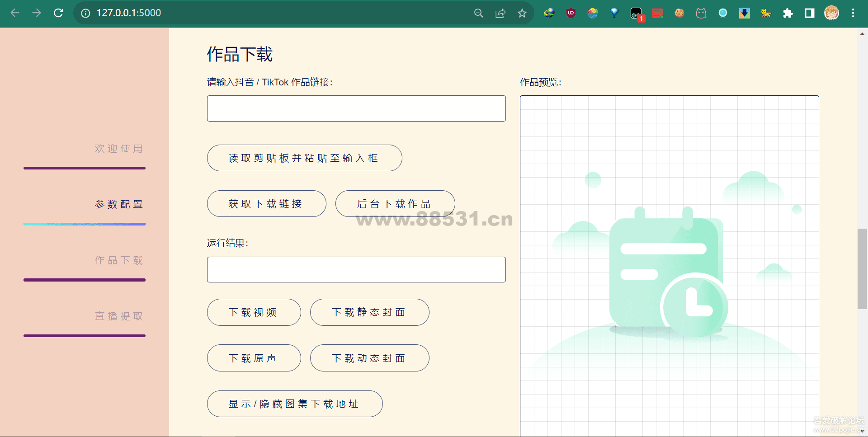
Task: Open the user profile avatar
Action: pyautogui.click(x=831, y=13)
